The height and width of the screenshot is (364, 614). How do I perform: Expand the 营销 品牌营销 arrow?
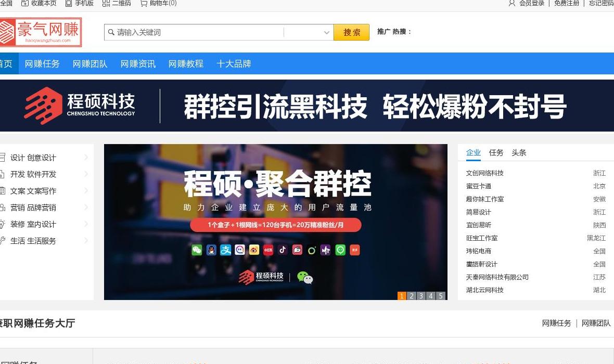[x=86, y=207]
